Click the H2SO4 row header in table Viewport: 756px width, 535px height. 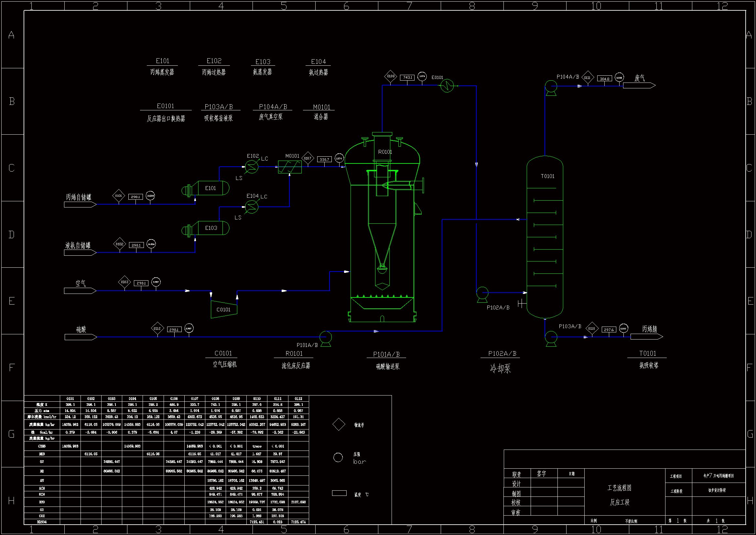(x=42, y=522)
